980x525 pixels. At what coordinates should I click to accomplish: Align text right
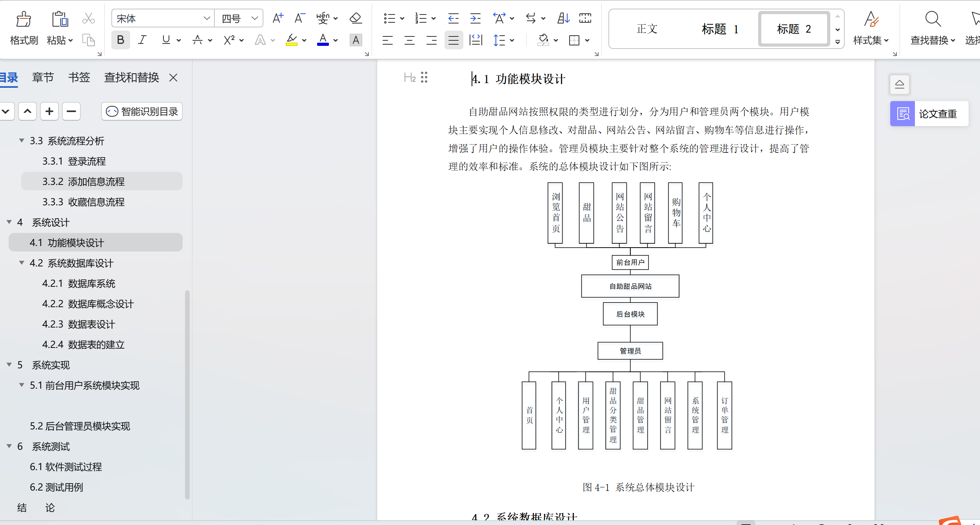click(431, 40)
